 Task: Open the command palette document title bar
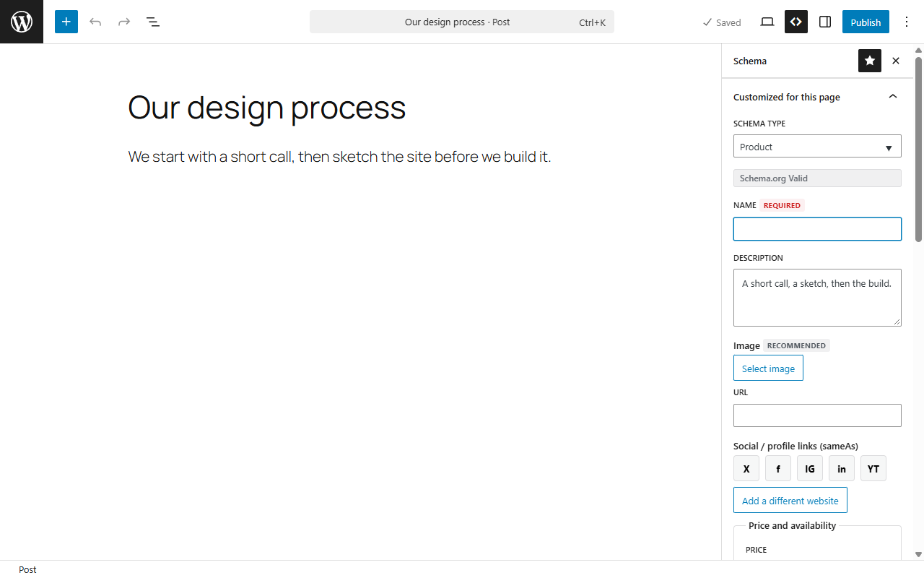[x=462, y=22]
